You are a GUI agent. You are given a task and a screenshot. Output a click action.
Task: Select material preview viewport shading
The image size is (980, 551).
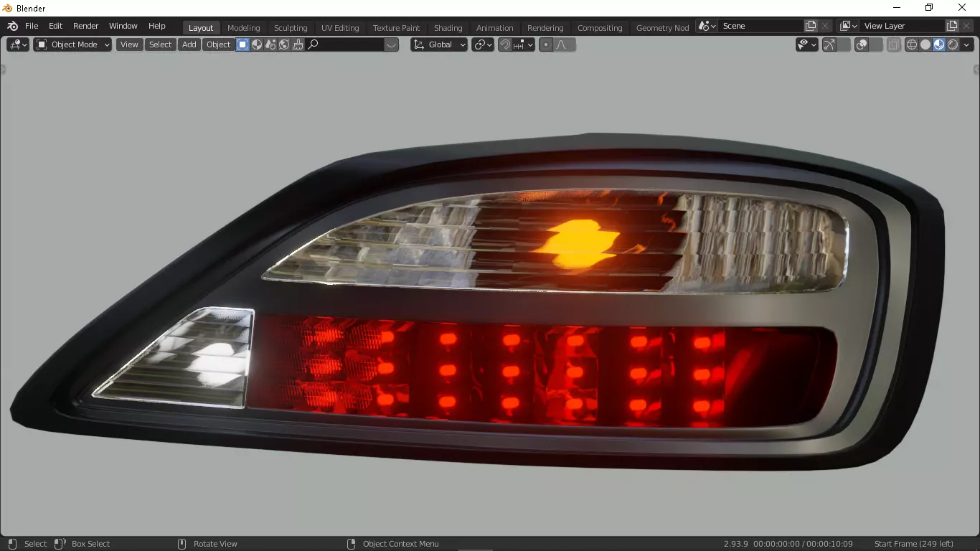(x=939, y=44)
